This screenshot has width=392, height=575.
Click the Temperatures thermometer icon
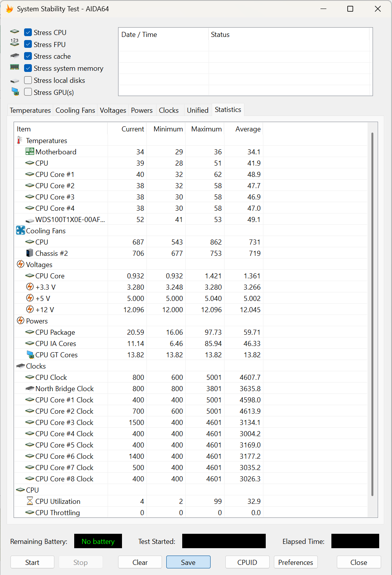coord(19,140)
